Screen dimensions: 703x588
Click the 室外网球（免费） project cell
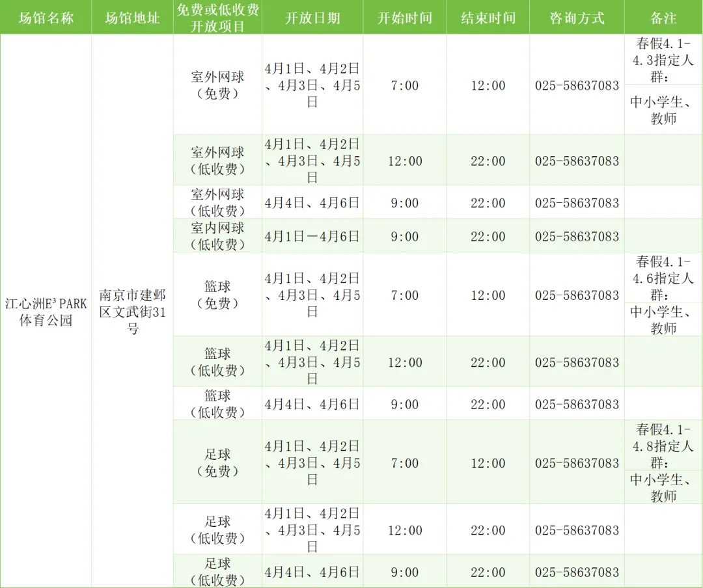pos(217,85)
